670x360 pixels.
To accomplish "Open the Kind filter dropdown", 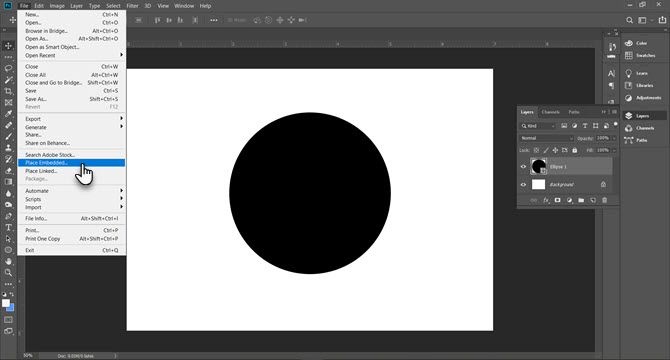I will coord(538,126).
